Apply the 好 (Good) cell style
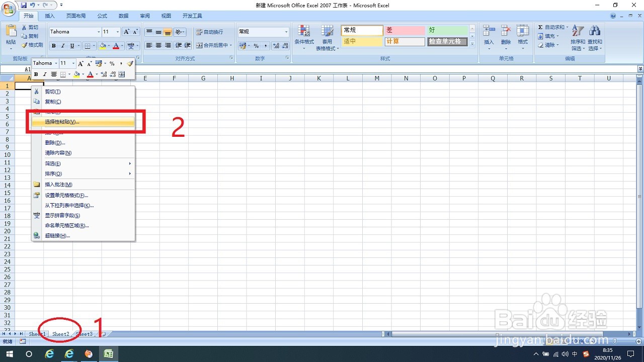 [447, 31]
